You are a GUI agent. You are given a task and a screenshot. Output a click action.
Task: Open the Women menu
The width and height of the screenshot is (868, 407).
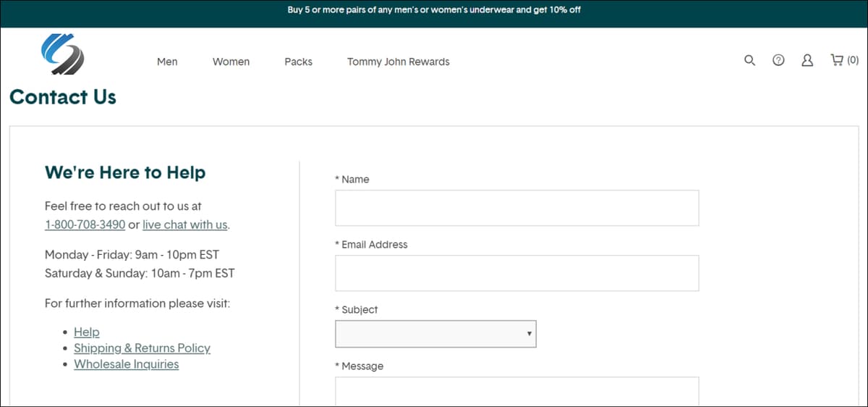click(231, 62)
